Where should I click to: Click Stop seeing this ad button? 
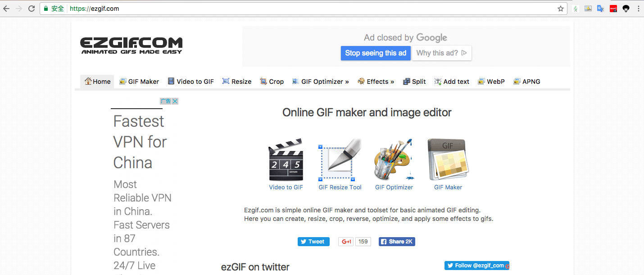(x=376, y=53)
